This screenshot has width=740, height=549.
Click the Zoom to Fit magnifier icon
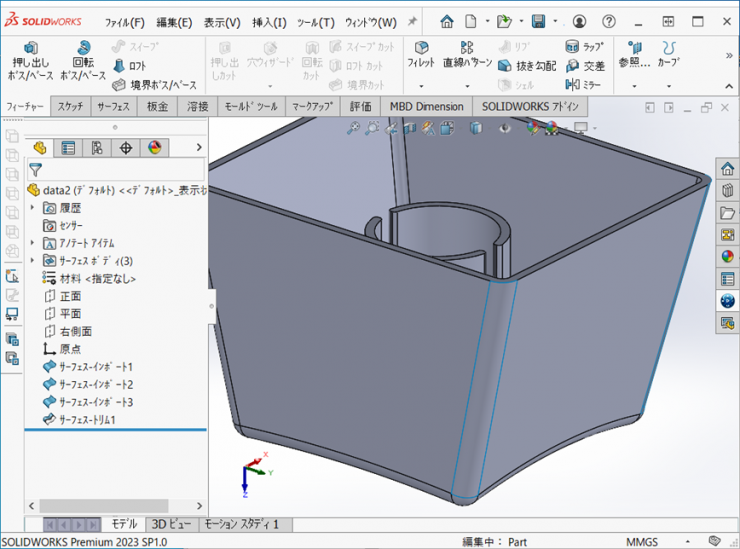[352, 127]
